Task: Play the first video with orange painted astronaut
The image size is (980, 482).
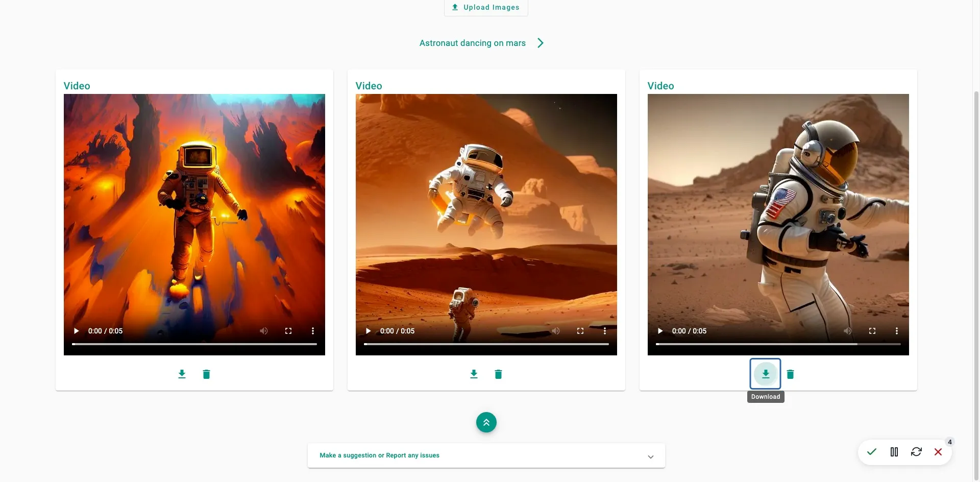Action: [x=77, y=331]
